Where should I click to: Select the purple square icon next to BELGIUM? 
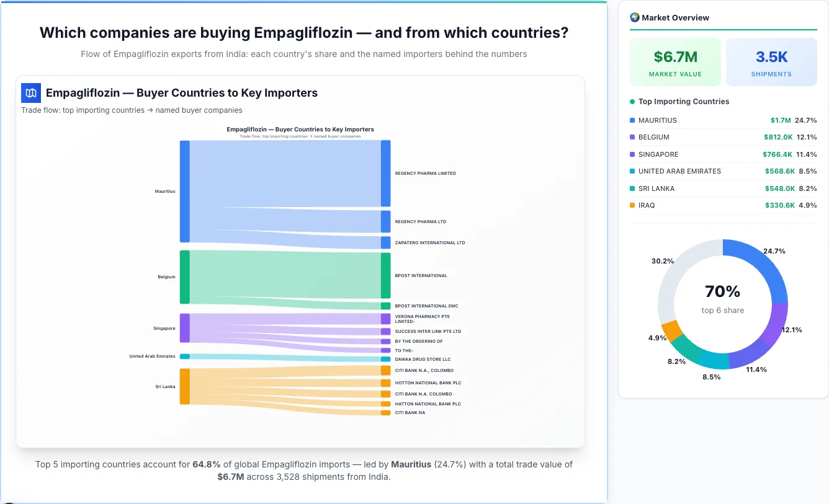tap(632, 137)
